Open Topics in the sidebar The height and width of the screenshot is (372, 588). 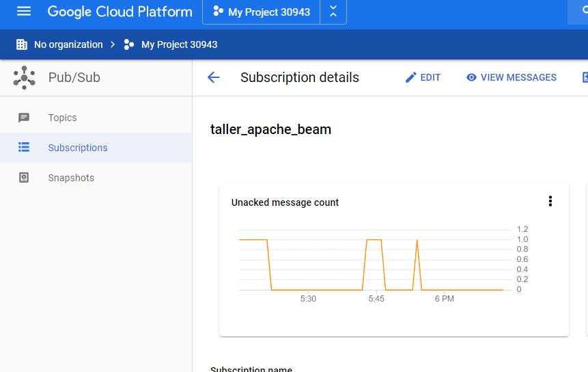click(x=96, y=118)
